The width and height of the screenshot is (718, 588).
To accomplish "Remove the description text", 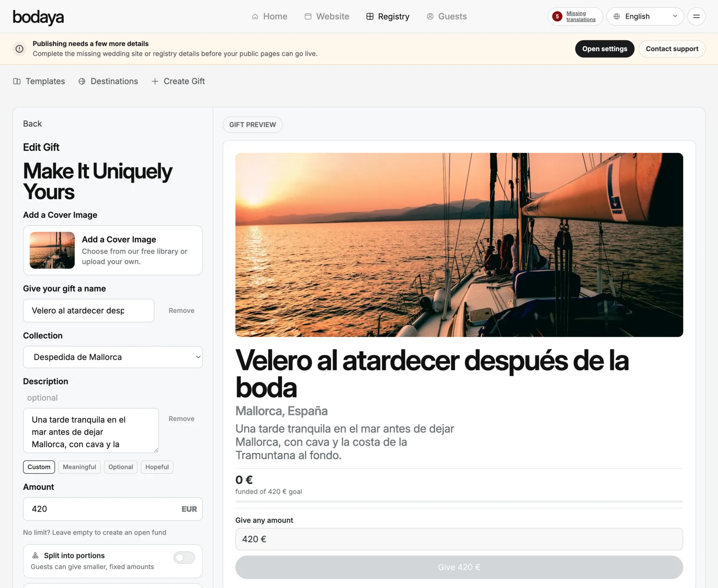I will [182, 419].
